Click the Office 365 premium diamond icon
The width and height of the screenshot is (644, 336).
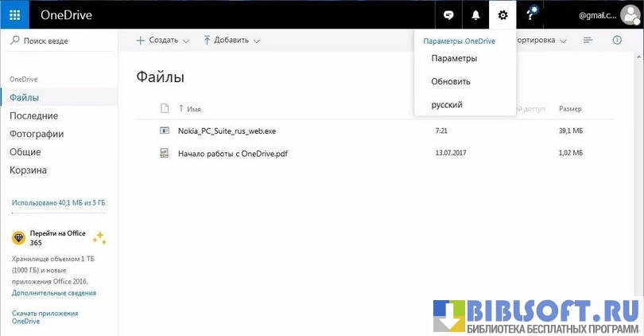(18, 237)
